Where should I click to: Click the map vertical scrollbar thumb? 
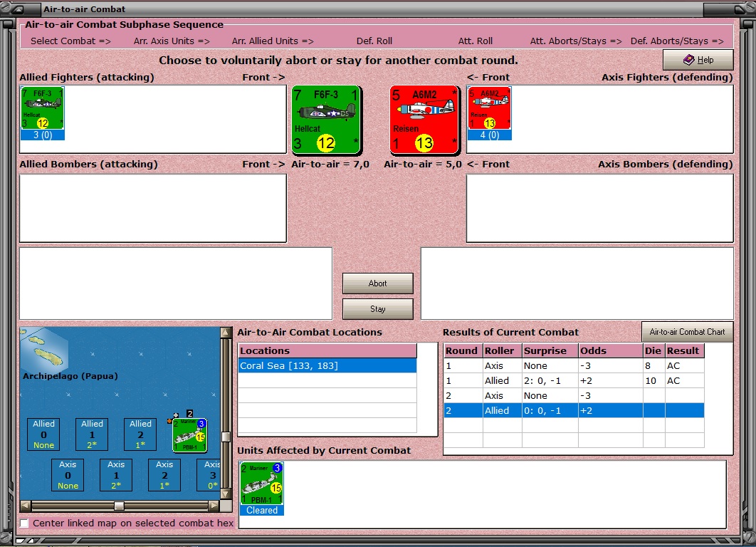pyautogui.click(x=225, y=437)
